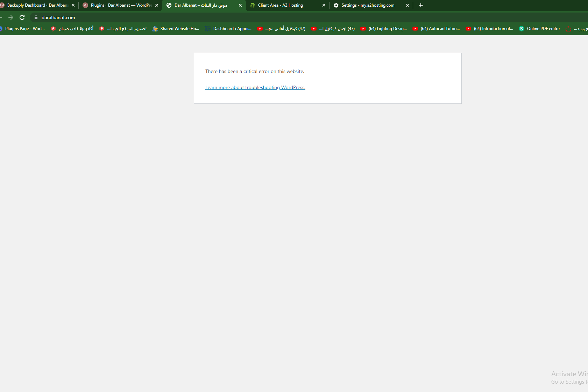Close the Client Area - A2 Hosting tab
This screenshot has height=392, width=588.
coord(324,5)
